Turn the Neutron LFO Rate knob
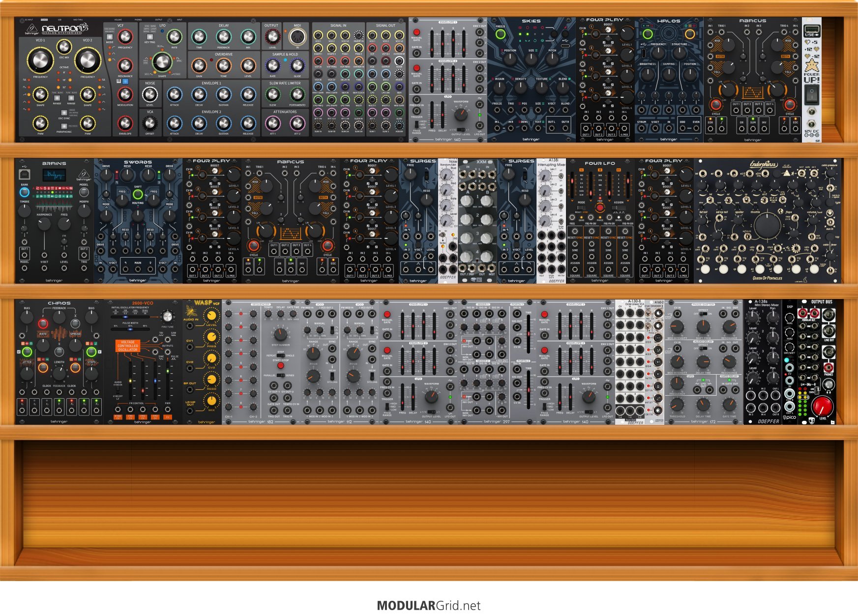 174,36
